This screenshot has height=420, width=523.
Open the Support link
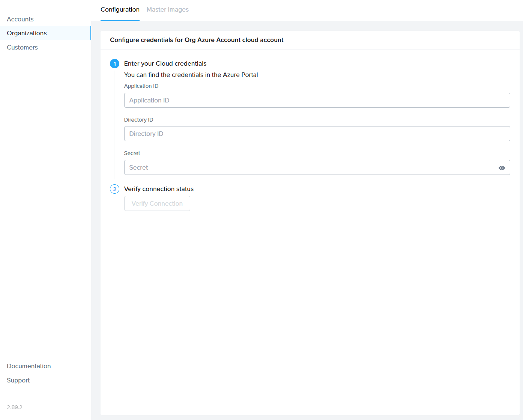(18, 380)
